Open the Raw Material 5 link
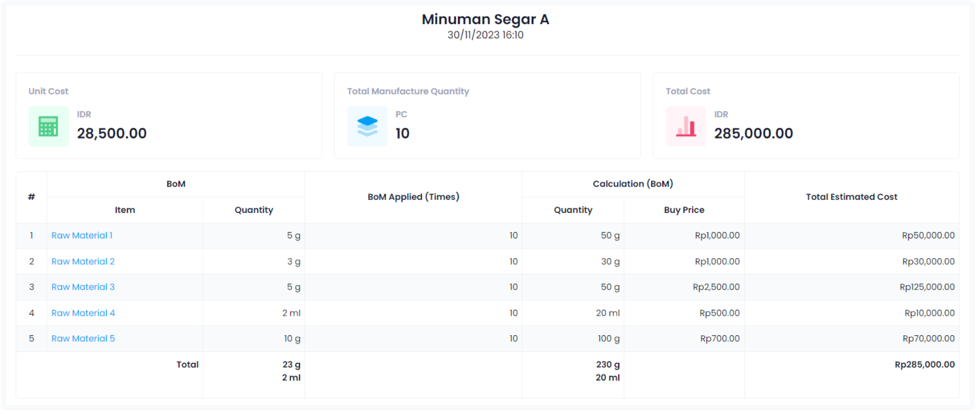Screen dimensions: 980x414 click(x=83, y=339)
